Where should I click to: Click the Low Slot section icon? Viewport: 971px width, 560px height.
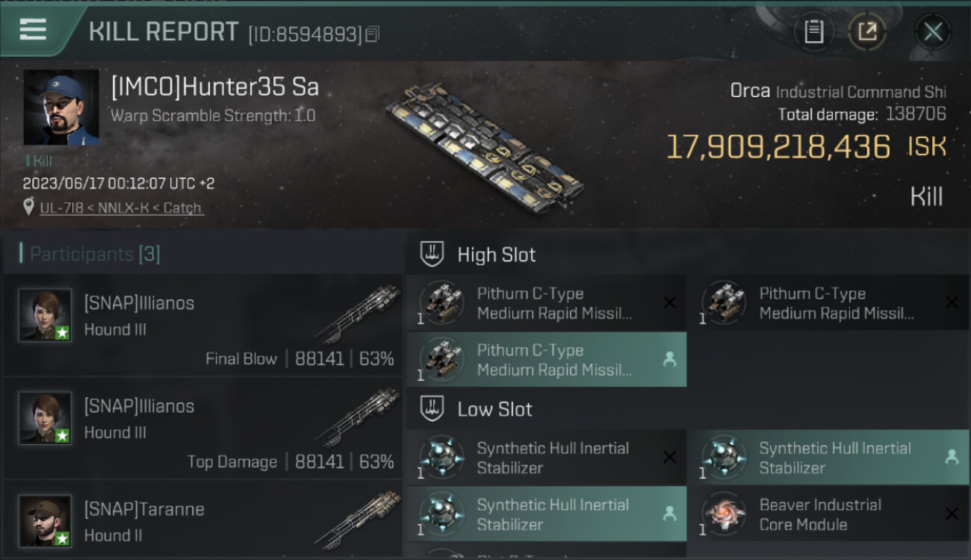point(432,409)
